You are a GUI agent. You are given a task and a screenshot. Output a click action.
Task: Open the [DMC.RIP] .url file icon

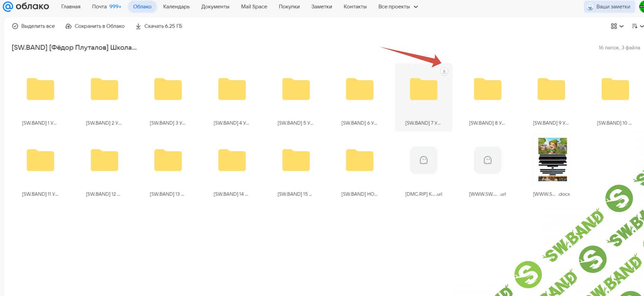point(423,160)
